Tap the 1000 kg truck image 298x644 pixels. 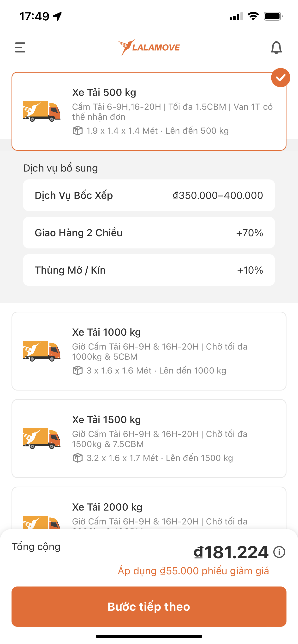[x=42, y=351]
